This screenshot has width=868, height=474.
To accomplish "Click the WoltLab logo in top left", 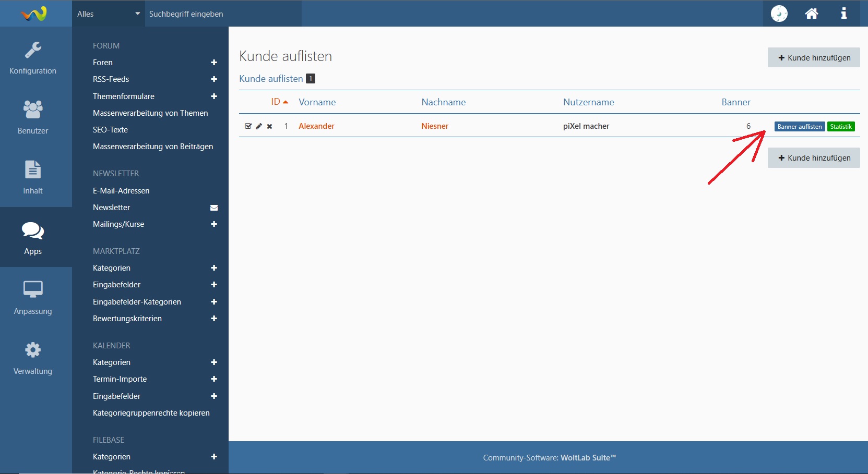I will tap(34, 14).
